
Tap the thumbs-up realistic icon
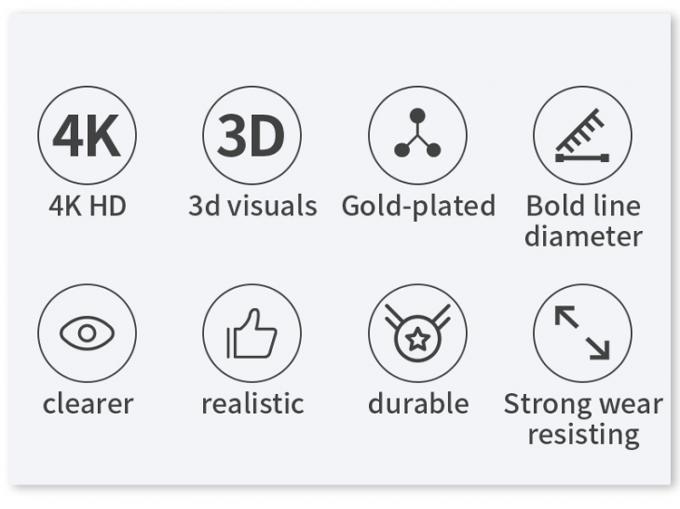point(252,333)
